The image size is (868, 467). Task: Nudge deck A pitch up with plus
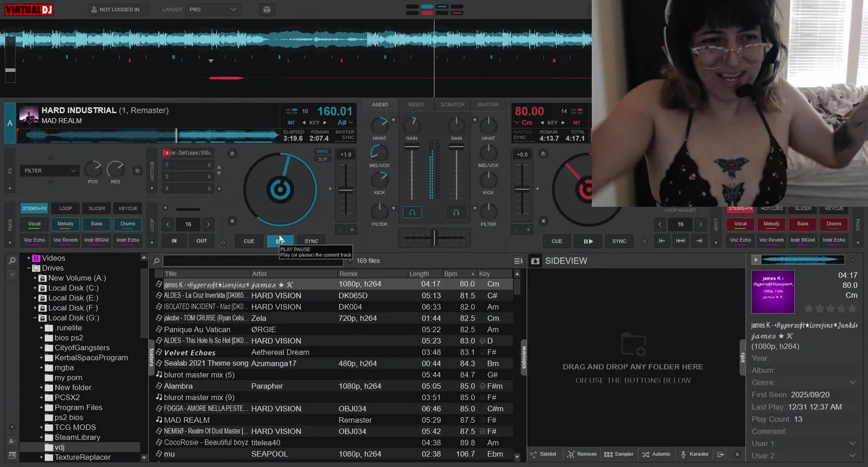pyautogui.click(x=352, y=230)
